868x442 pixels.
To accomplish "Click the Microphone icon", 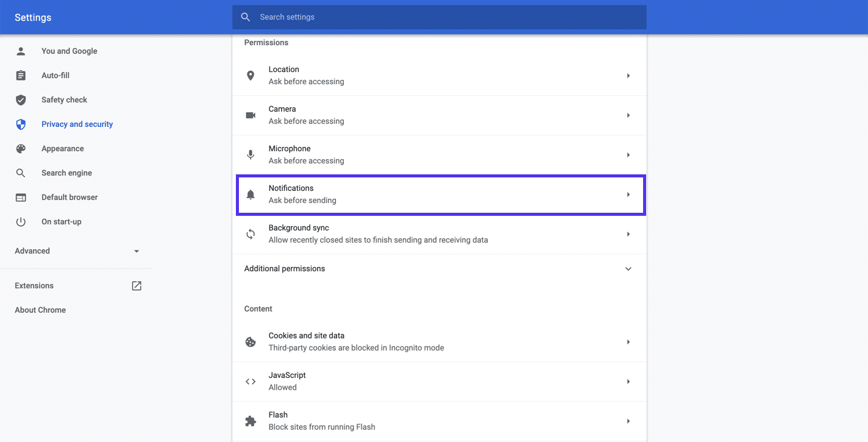I will (x=251, y=154).
